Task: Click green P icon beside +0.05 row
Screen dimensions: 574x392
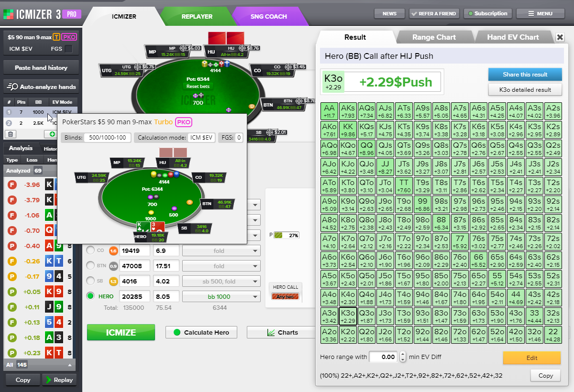Action: 13,292
